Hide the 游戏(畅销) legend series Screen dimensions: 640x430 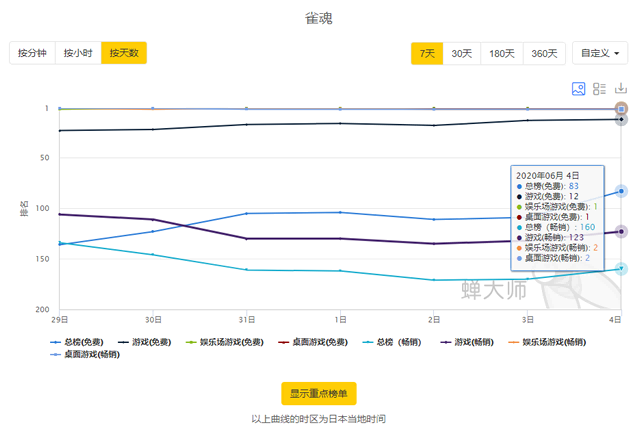tap(467, 342)
